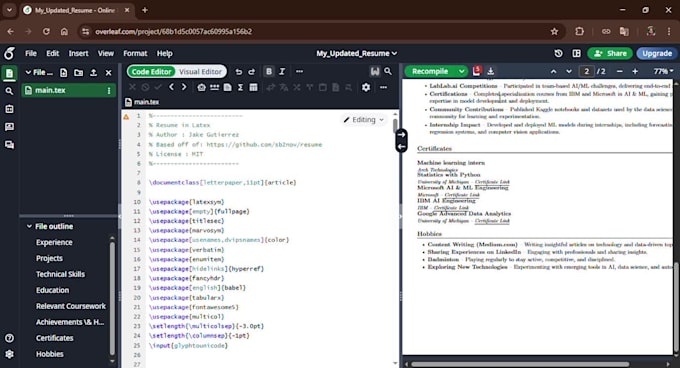Switch to Code Editor mode
The width and height of the screenshot is (680, 368).
pyautogui.click(x=151, y=72)
